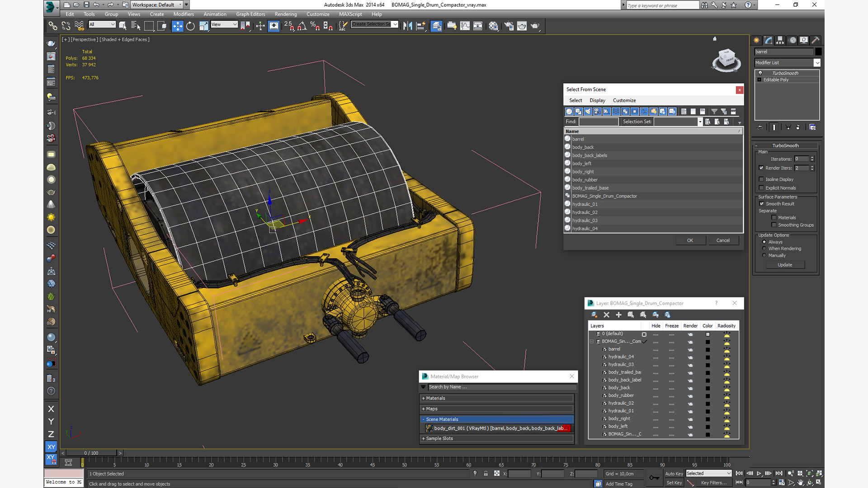Open the Selection Set dropdown in Select From Scene

pyautogui.click(x=700, y=122)
